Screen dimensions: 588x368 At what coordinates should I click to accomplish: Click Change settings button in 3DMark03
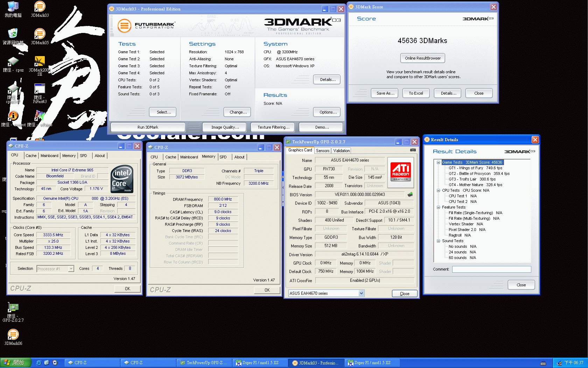[x=237, y=112]
